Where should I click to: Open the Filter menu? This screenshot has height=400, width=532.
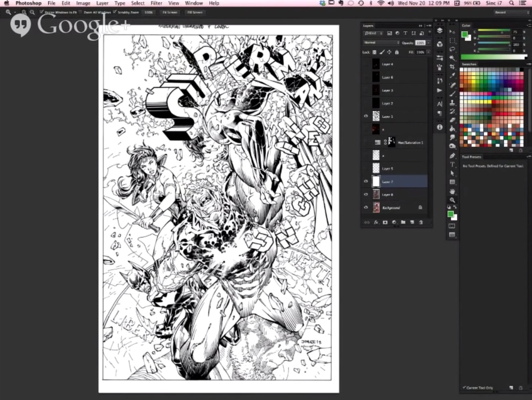pos(156,3)
